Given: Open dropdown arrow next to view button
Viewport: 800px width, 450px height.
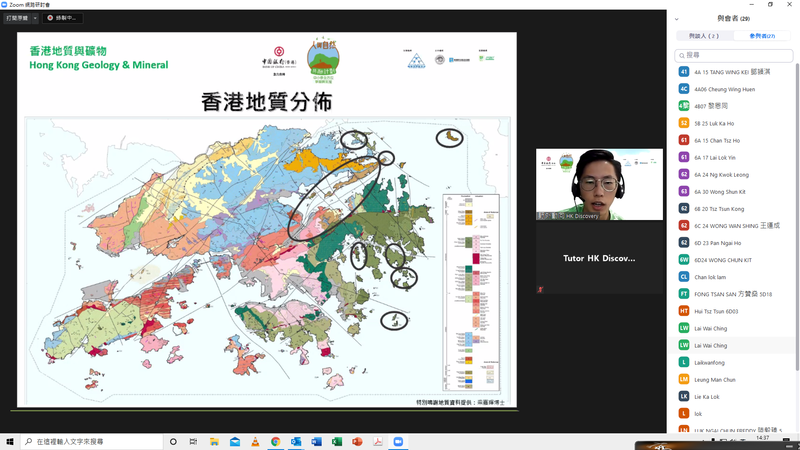Looking at the screenshot, I should coord(35,18).
